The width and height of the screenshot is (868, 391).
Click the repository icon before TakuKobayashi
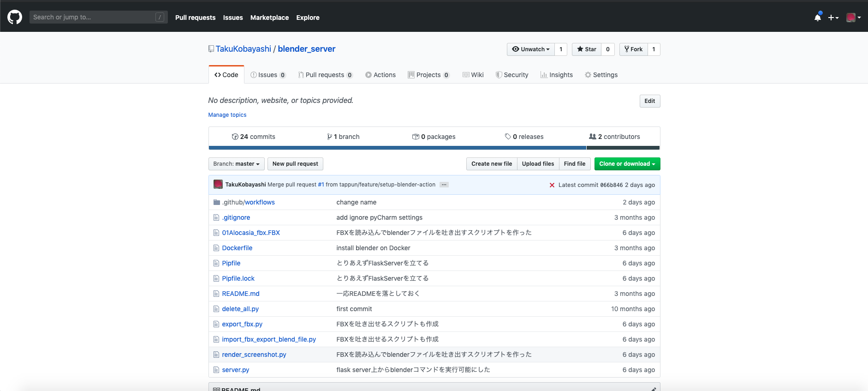coord(211,49)
